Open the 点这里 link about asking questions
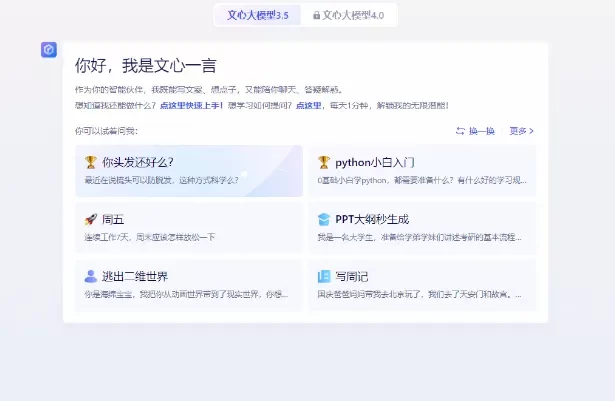The image size is (615, 401). pos(308,106)
